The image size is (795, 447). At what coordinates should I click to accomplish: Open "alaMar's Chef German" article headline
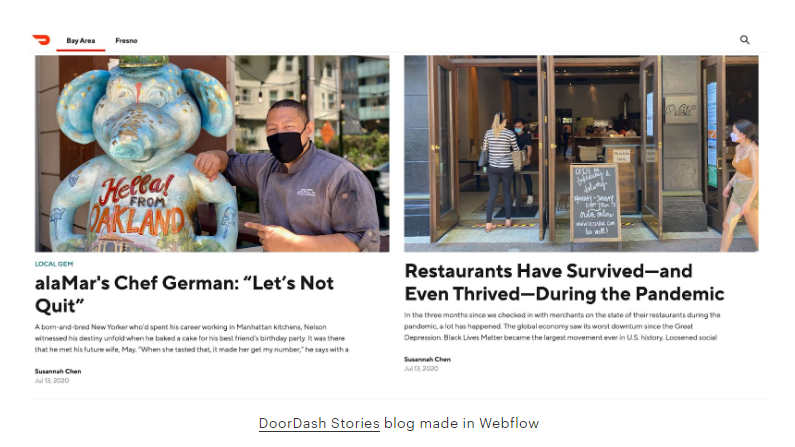pyautogui.click(x=184, y=294)
